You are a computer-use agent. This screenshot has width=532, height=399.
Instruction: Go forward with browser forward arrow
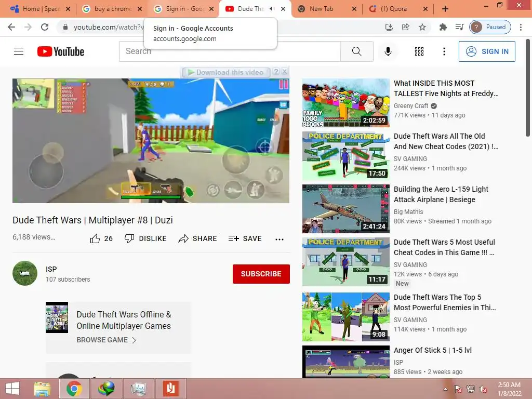pos(28,27)
